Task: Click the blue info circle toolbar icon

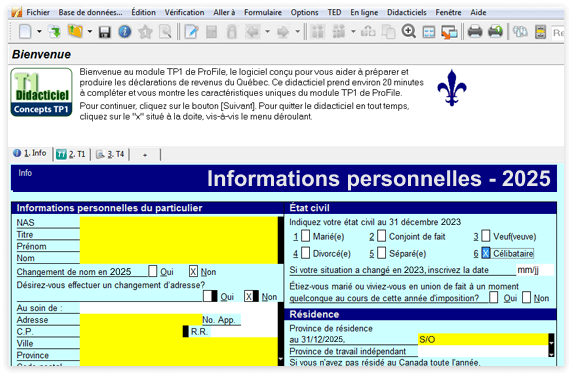Action: pyautogui.click(x=125, y=32)
